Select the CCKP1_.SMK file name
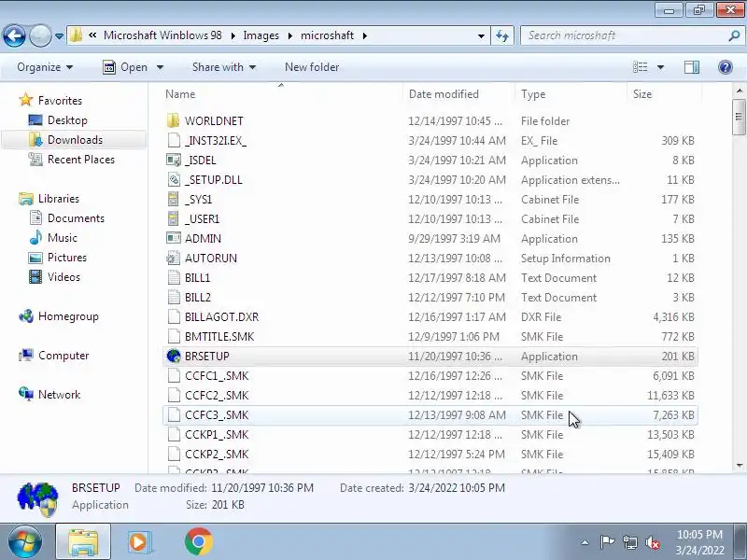747x560 pixels. coord(217,434)
